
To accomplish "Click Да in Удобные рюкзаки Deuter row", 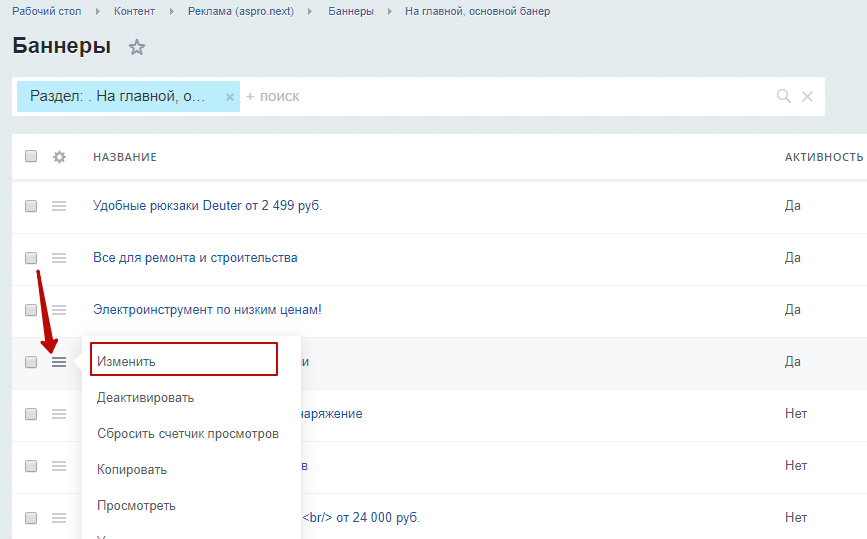I will 792,206.
